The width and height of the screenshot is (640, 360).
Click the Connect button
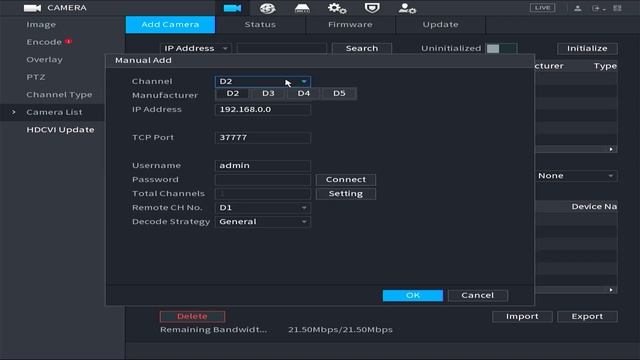pyautogui.click(x=346, y=180)
